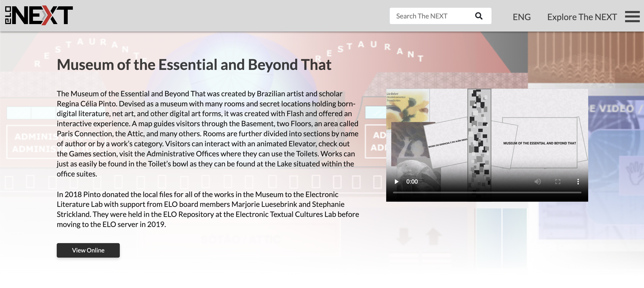This screenshot has width=644, height=288.
Task: Open the hamburger menu icon
Action: (x=632, y=17)
